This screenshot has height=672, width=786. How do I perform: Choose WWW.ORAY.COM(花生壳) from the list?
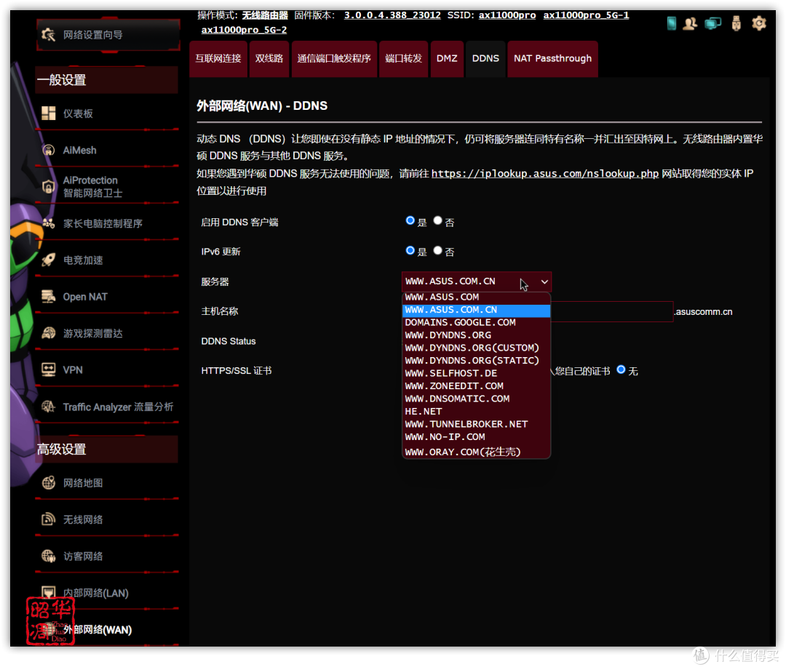pyautogui.click(x=476, y=452)
